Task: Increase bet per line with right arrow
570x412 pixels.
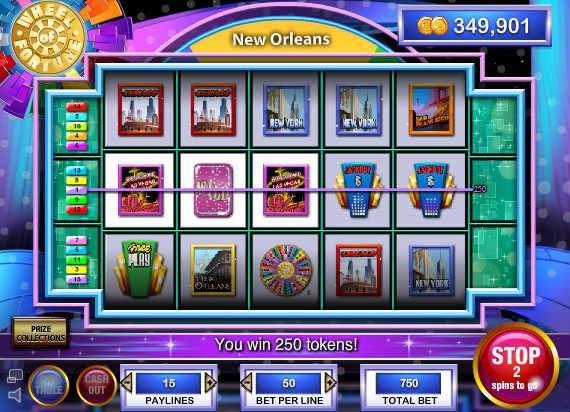Action: (x=330, y=383)
